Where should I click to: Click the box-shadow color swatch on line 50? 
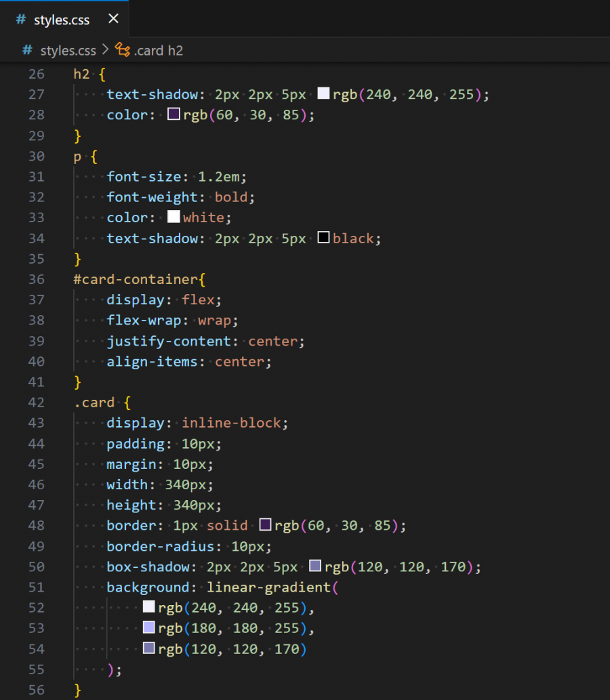click(x=315, y=566)
